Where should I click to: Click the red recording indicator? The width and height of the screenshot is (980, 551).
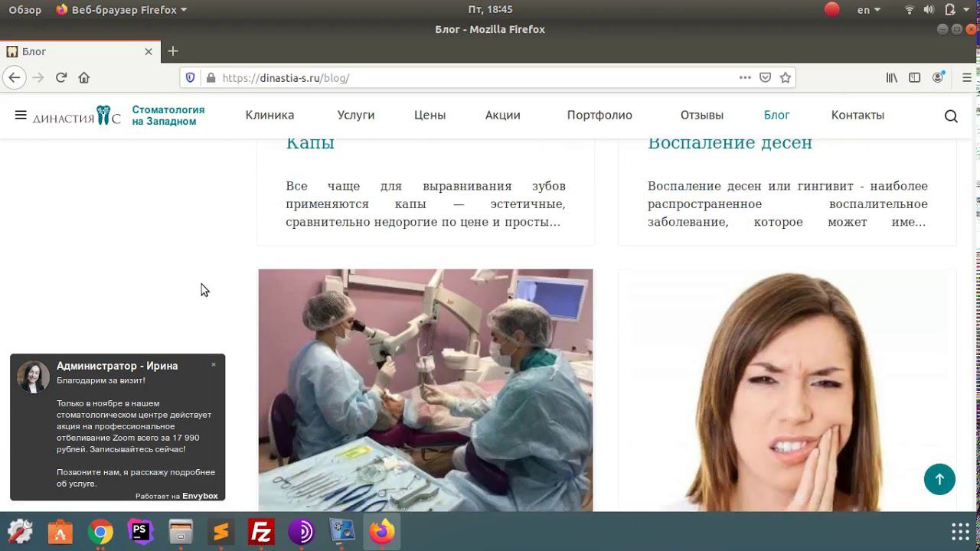[832, 9]
